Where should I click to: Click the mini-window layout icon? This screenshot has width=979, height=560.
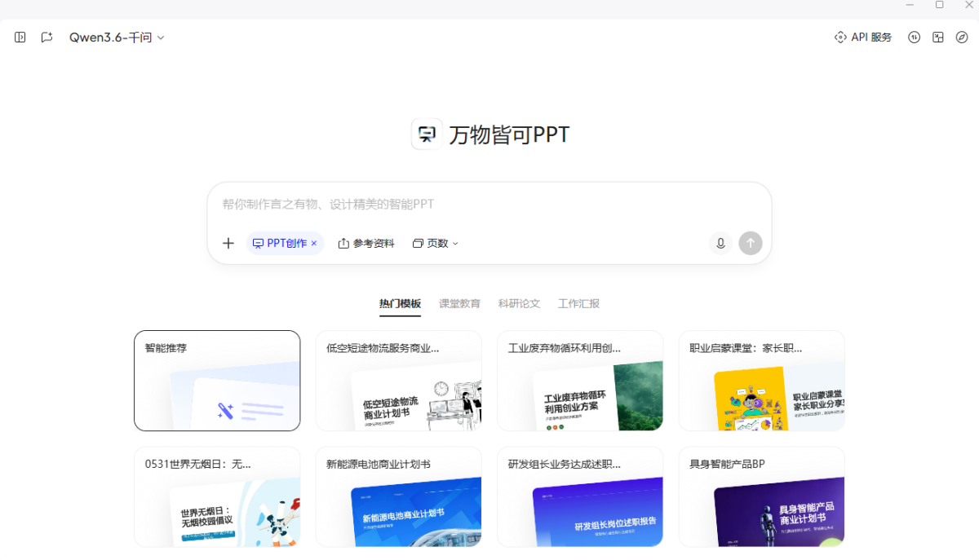(938, 37)
